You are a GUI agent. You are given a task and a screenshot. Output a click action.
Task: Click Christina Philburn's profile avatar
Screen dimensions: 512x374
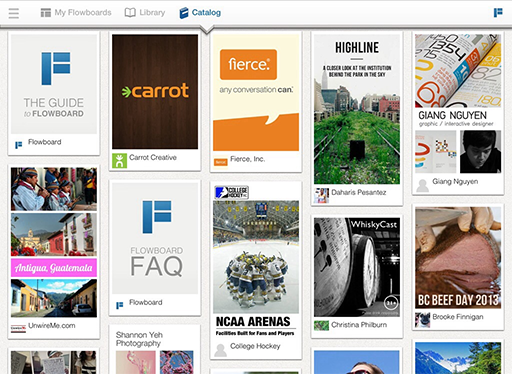[x=321, y=325]
